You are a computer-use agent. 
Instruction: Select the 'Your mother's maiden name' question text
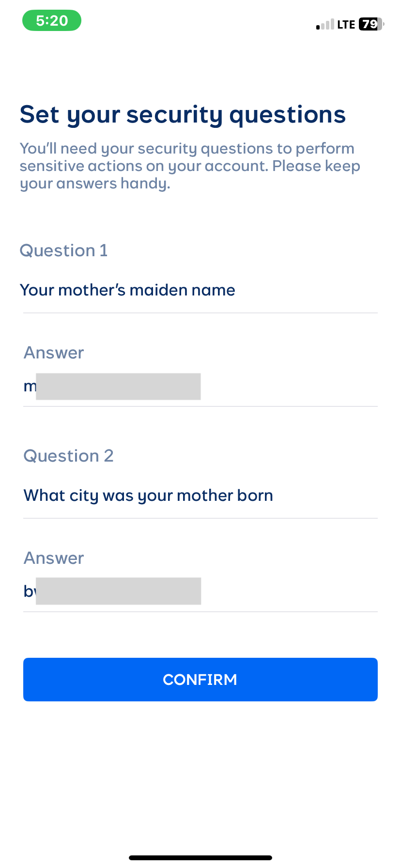pyautogui.click(x=127, y=290)
